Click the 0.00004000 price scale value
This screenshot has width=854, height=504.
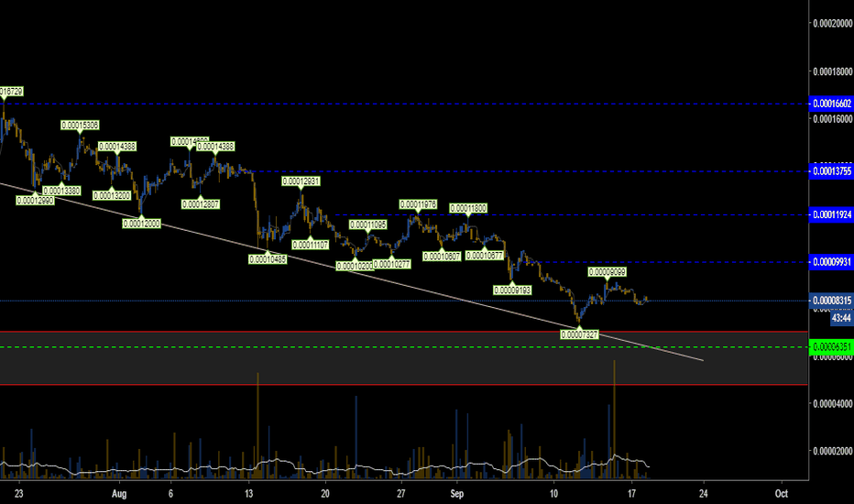pos(833,404)
